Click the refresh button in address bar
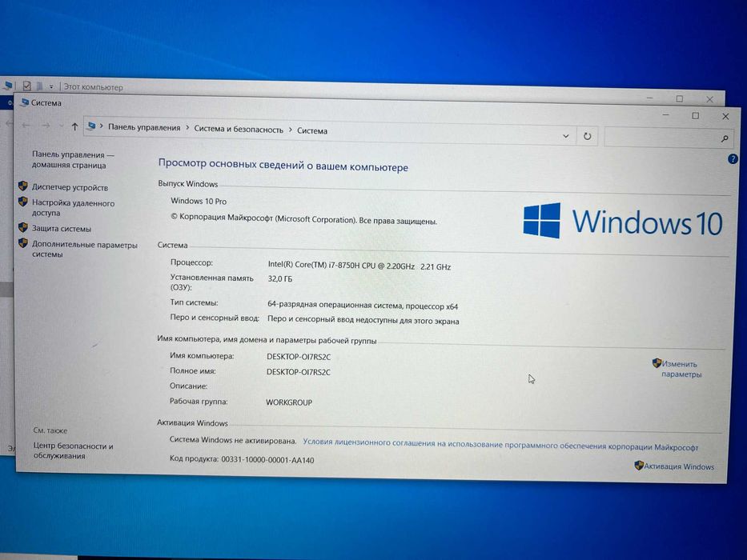This screenshot has width=747, height=560. click(x=588, y=136)
